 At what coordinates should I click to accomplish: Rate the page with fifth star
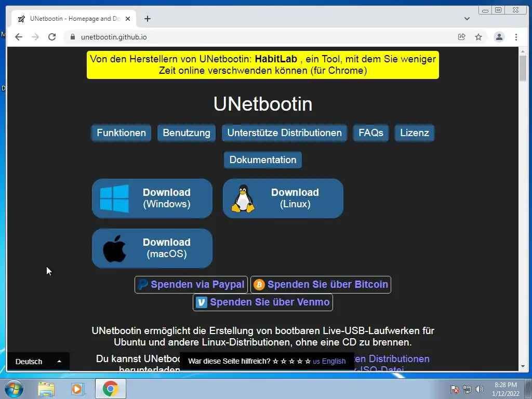click(x=308, y=362)
